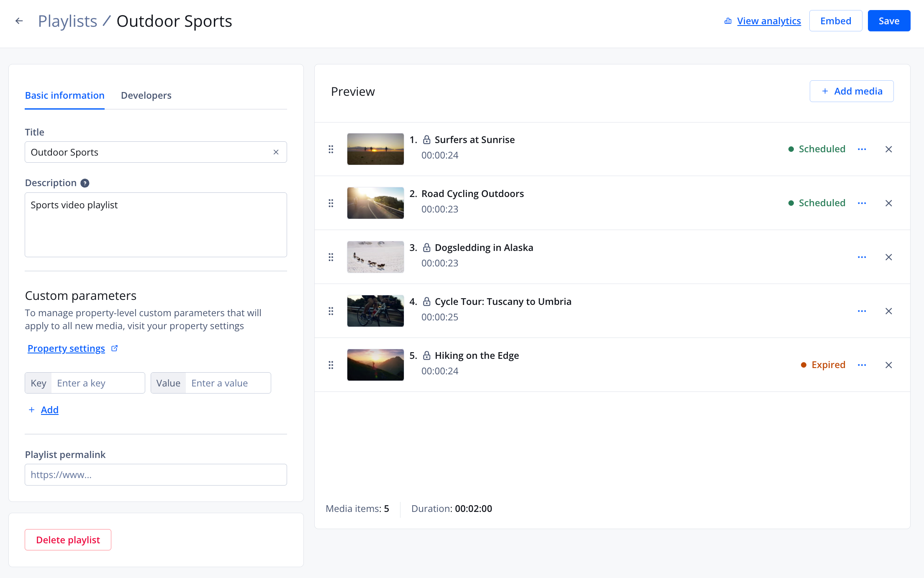
Task: Open more options for "Hiking on the Edge"
Action: pos(862,365)
